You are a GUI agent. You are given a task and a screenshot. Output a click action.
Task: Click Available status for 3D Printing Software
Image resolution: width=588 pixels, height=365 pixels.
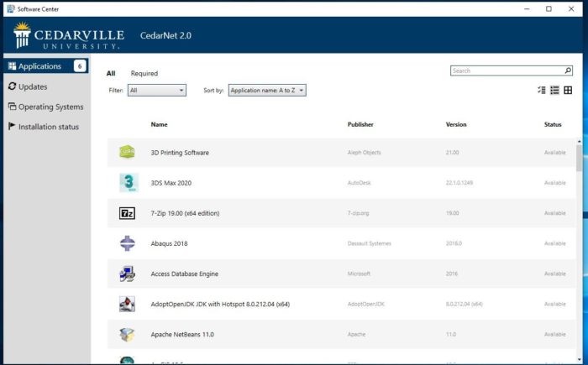click(x=555, y=153)
